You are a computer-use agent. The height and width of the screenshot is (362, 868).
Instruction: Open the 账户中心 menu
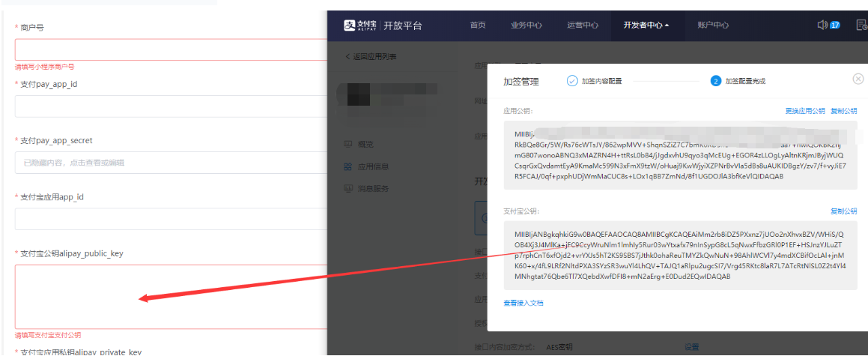pyautogui.click(x=713, y=25)
